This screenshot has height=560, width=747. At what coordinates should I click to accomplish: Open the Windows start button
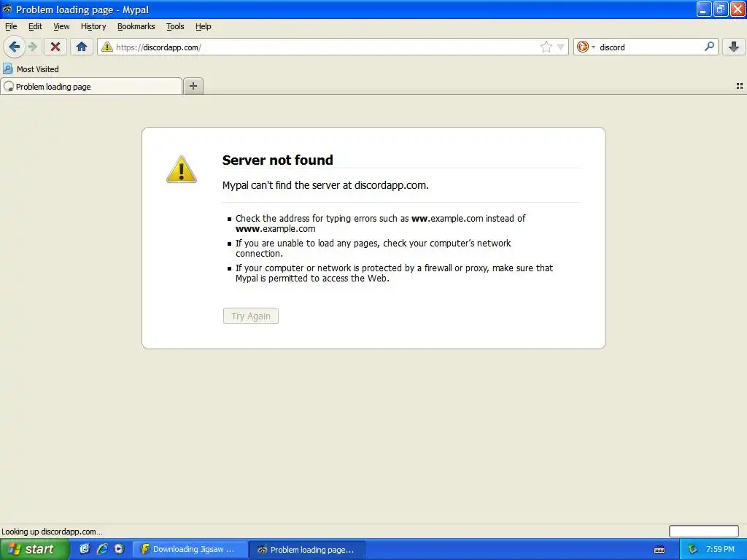pyautogui.click(x=34, y=549)
